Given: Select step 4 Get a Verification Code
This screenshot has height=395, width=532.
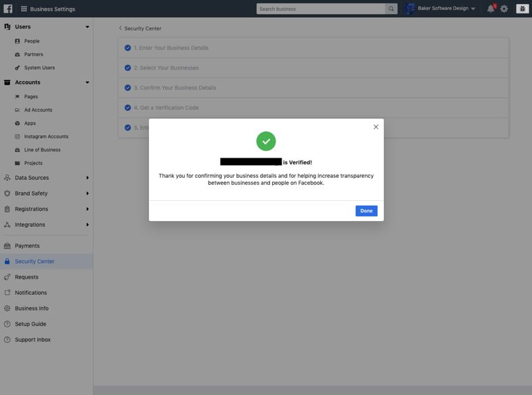Looking at the screenshot, I should point(313,108).
